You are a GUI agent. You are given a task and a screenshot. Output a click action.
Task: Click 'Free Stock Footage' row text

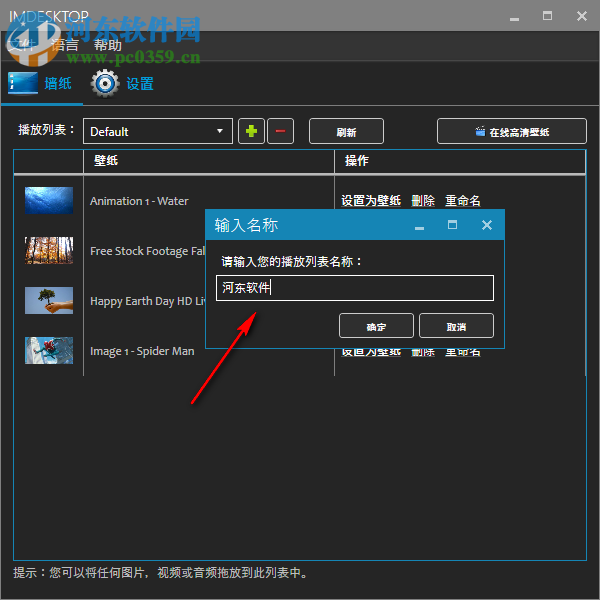click(x=148, y=251)
